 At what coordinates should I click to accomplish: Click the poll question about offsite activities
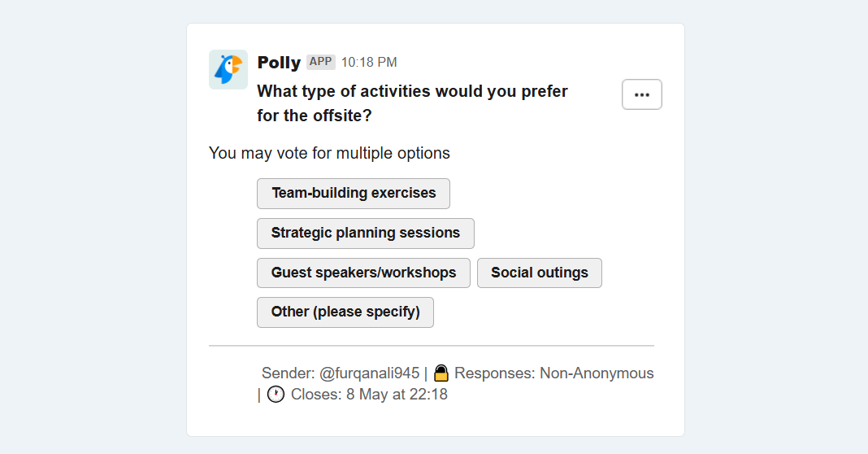(x=412, y=103)
